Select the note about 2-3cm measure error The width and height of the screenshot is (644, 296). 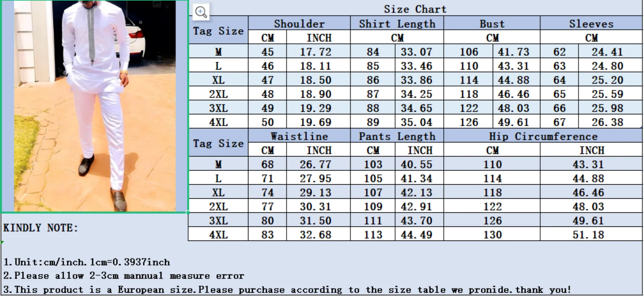123,276
